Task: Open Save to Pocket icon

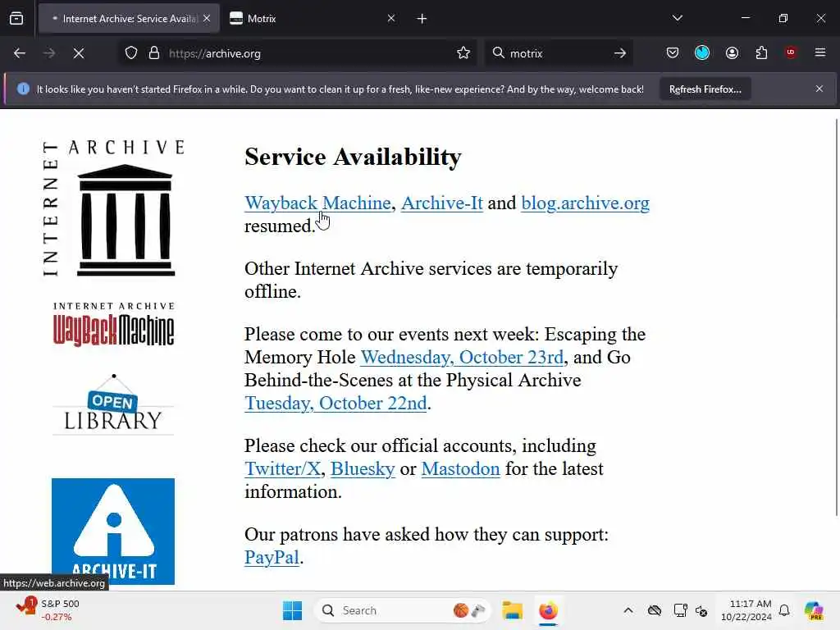Action: click(x=673, y=53)
